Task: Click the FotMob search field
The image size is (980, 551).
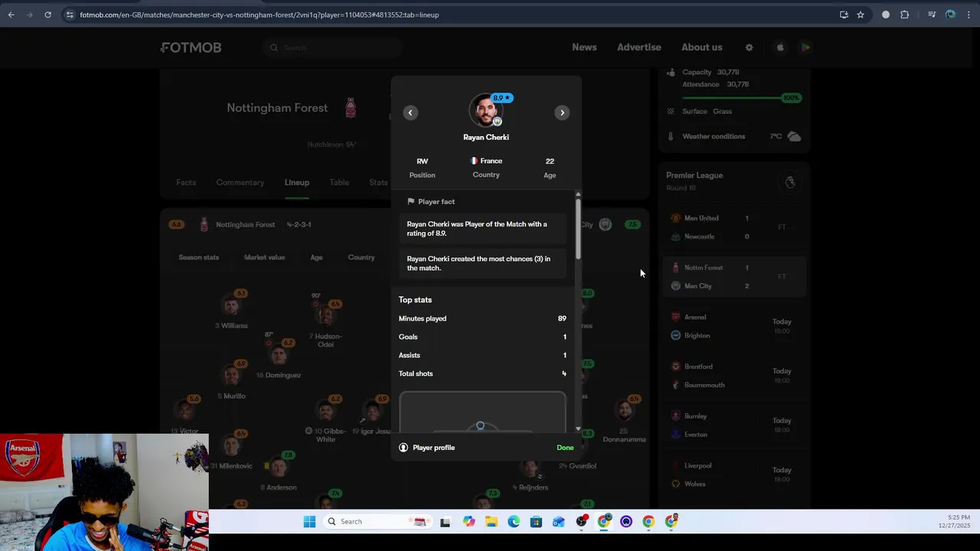Action: (x=333, y=47)
